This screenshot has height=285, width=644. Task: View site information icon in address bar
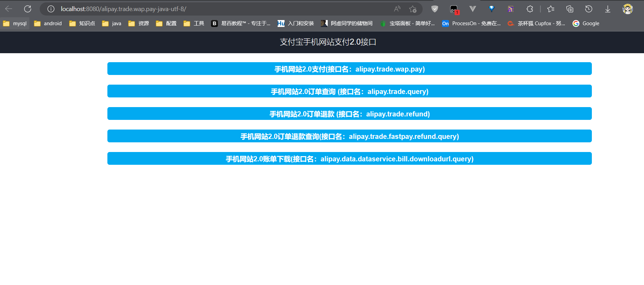pos(51,9)
